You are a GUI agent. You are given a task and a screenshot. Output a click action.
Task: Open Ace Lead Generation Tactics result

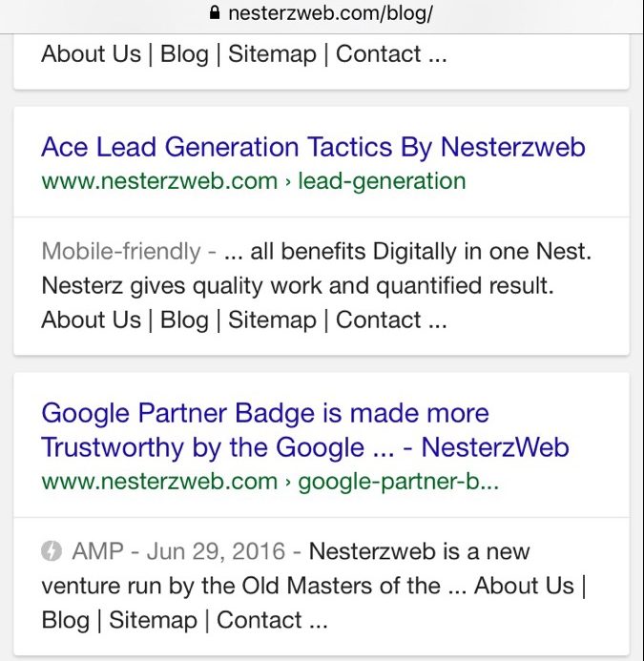[313, 148]
